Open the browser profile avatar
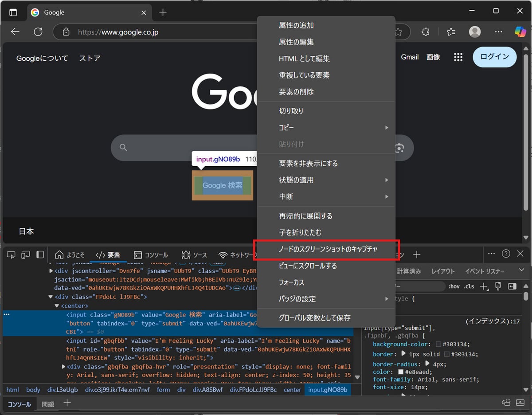 pyautogui.click(x=475, y=32)
